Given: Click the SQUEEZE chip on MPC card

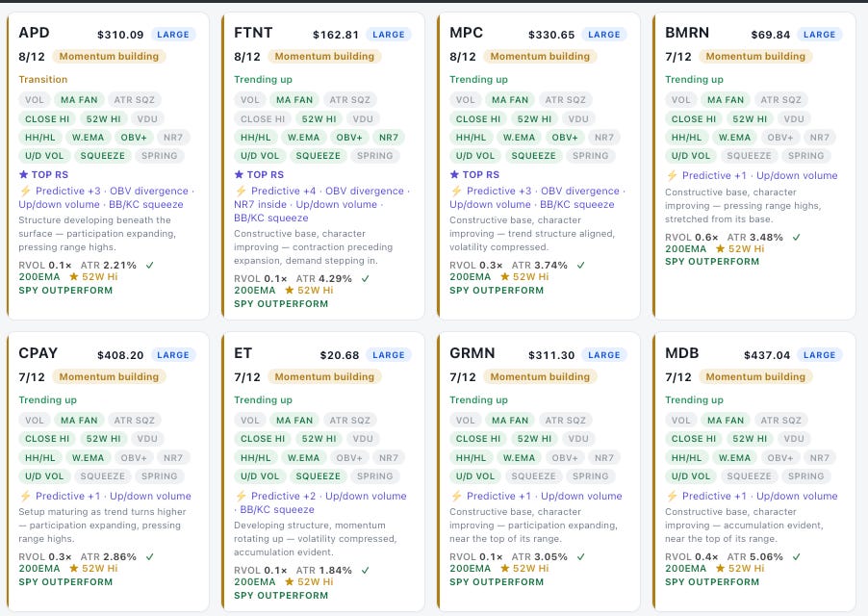Looking at the screenshot, I should (x=534, y=156).
